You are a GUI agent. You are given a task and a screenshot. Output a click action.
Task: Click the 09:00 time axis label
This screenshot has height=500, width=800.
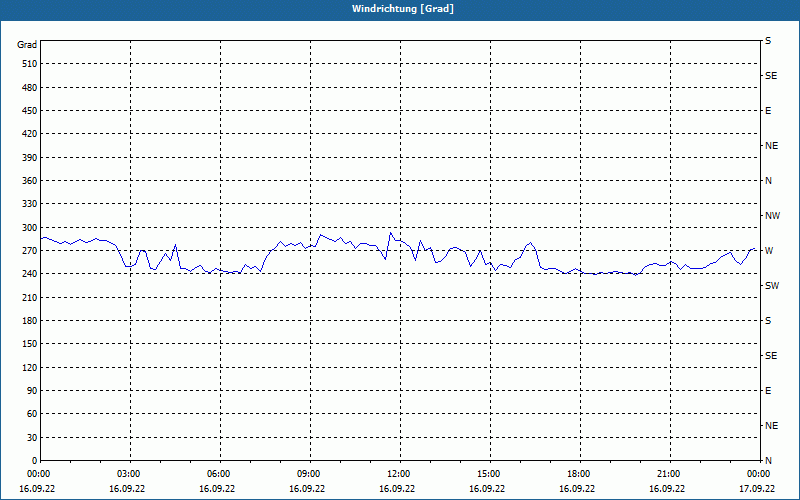[x=310, y=474]
